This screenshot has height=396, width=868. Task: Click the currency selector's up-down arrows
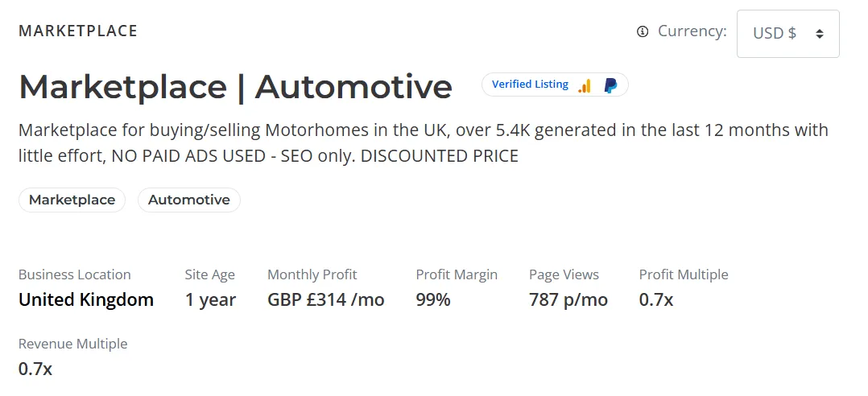(x=820, y=34)
